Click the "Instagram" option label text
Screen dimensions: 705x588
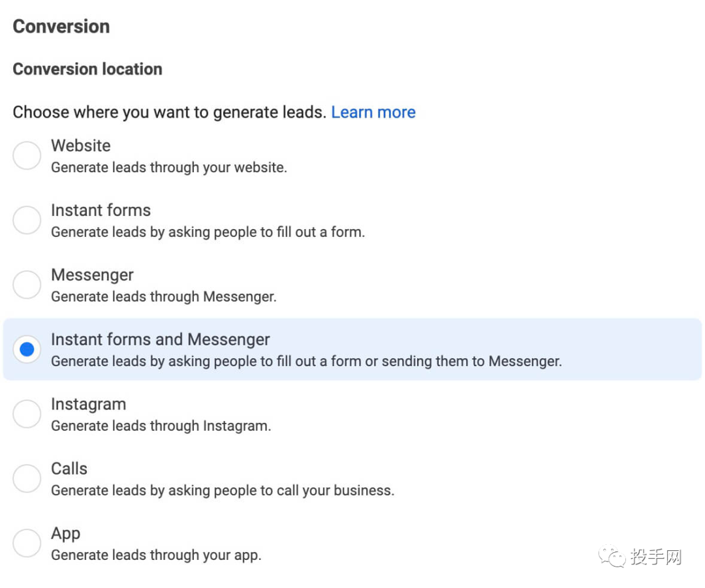click(88, 404)
